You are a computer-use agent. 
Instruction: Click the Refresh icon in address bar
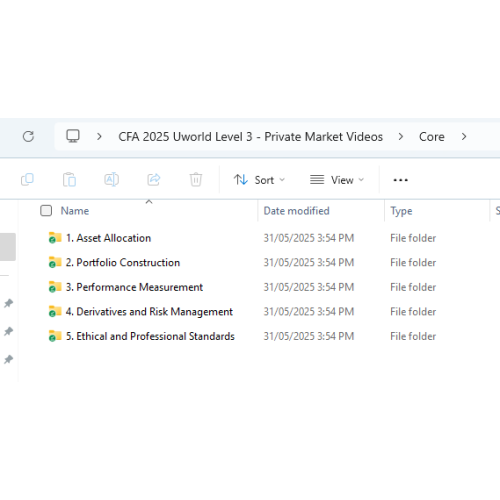pos(28,136)
